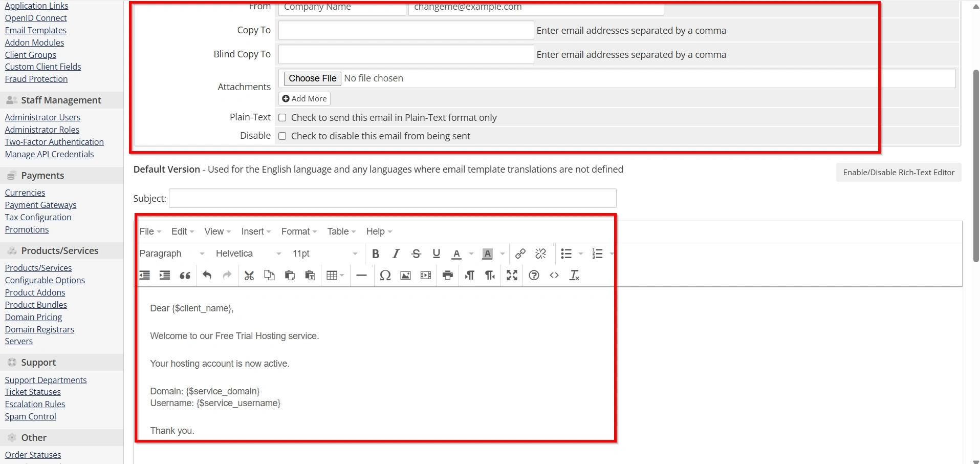980x464 pixels.
Task: Open editor help dialog icon
Action: (534, 276)
